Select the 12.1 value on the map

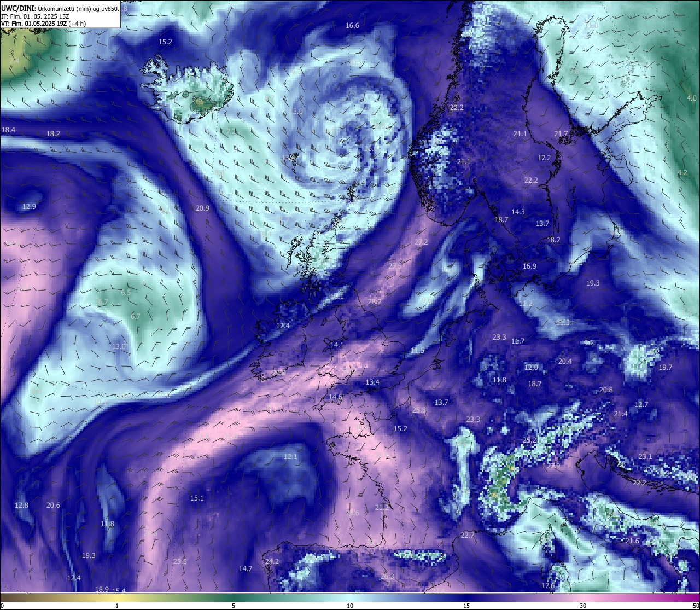(x=290, y=457)
